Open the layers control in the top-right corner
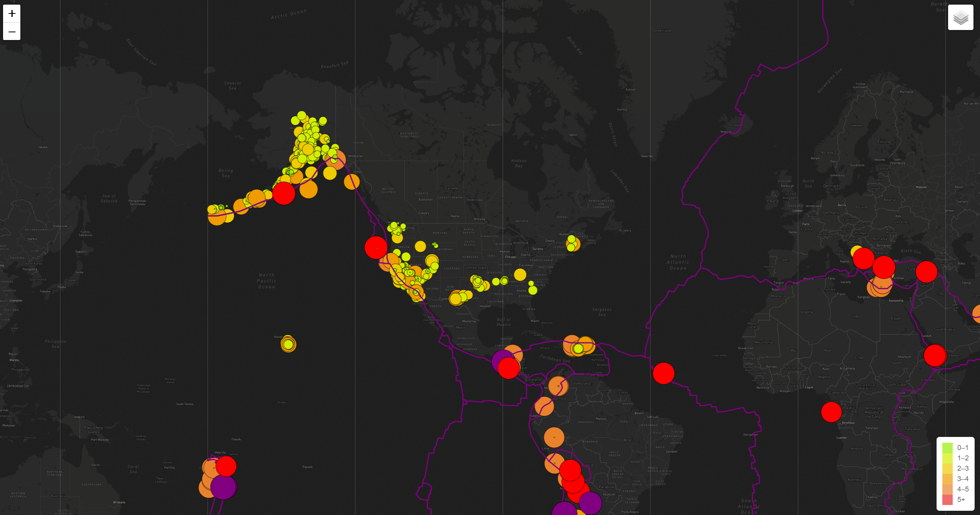This screenshot has width=980, height=515. pyautogui.click(x=960, y=17)
